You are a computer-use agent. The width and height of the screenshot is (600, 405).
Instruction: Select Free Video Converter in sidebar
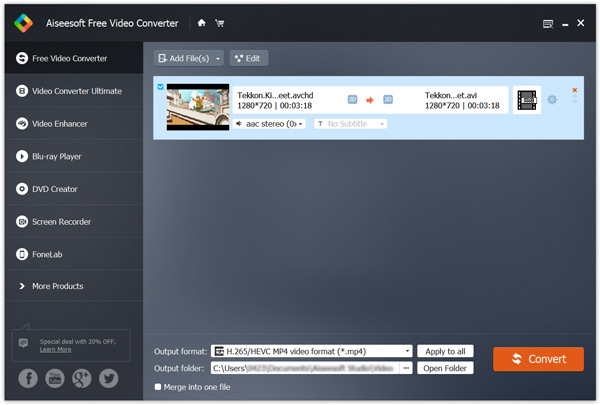(x=74, y=58)
